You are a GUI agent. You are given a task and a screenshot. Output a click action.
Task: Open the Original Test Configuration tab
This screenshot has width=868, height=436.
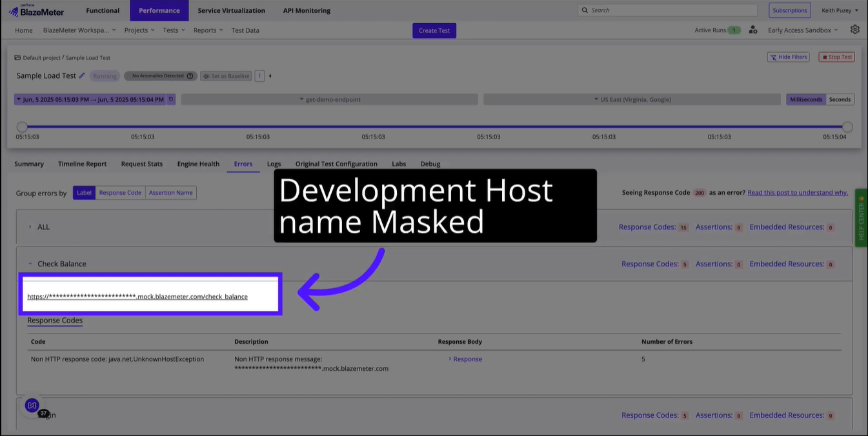click(336, 164)
